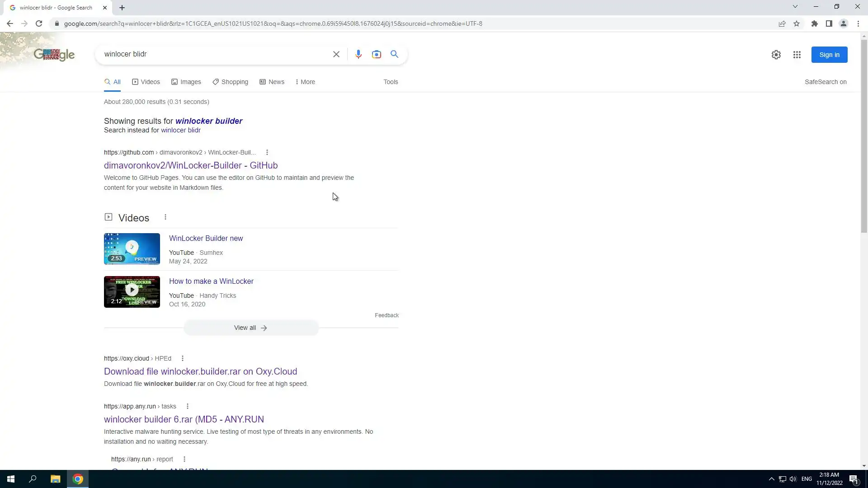
Task: Open search by image camera icon
Action: [x=376, y=54]
